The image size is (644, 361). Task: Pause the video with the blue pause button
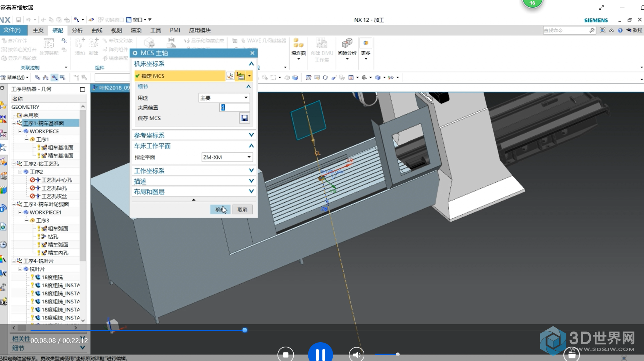(321, 354)
